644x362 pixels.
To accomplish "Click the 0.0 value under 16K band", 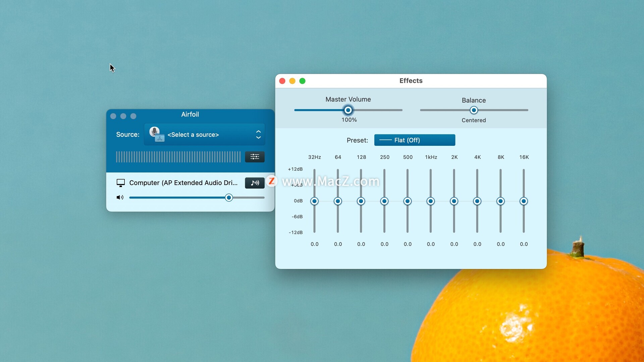I will pyautogui.click(x=524, y=244).
